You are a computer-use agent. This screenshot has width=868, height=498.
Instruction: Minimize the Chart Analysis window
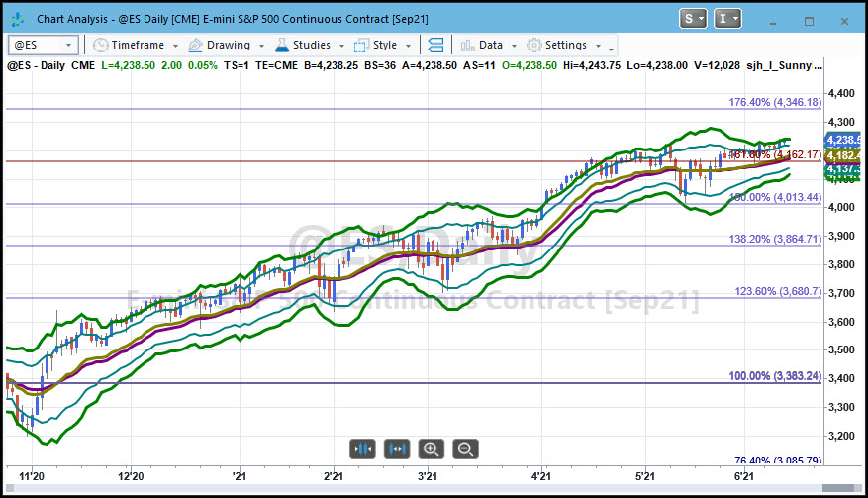coord(773,22)
